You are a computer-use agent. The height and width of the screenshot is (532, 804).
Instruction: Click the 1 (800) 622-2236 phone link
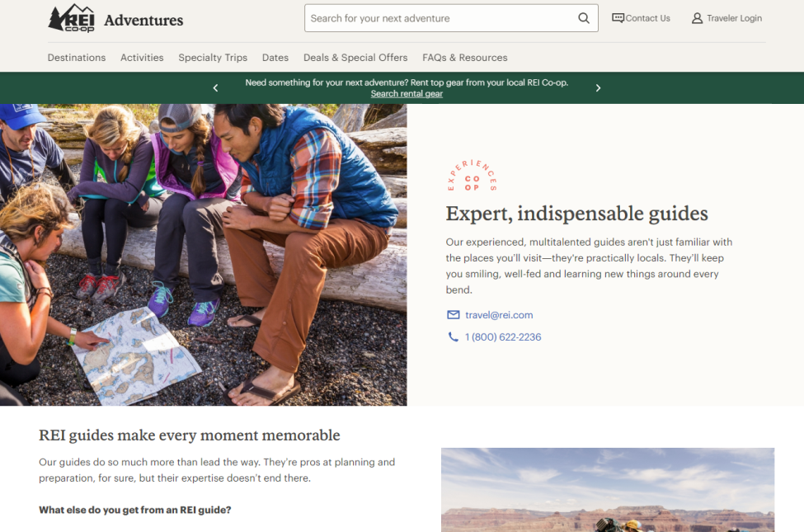(x=503, y=337)
